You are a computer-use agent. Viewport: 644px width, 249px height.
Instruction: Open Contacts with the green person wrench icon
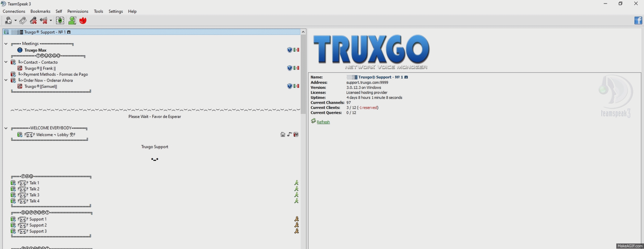(72, 21)
